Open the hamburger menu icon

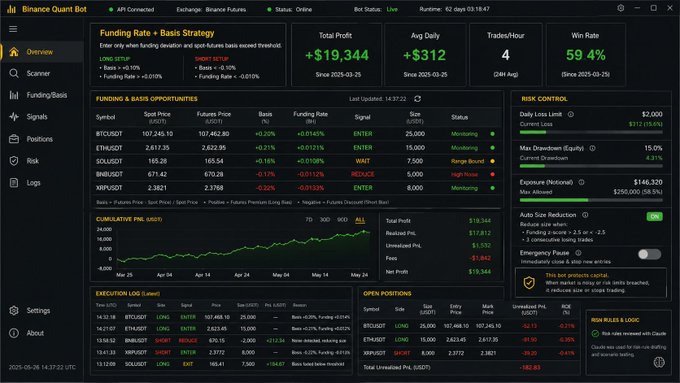point(13,29)
